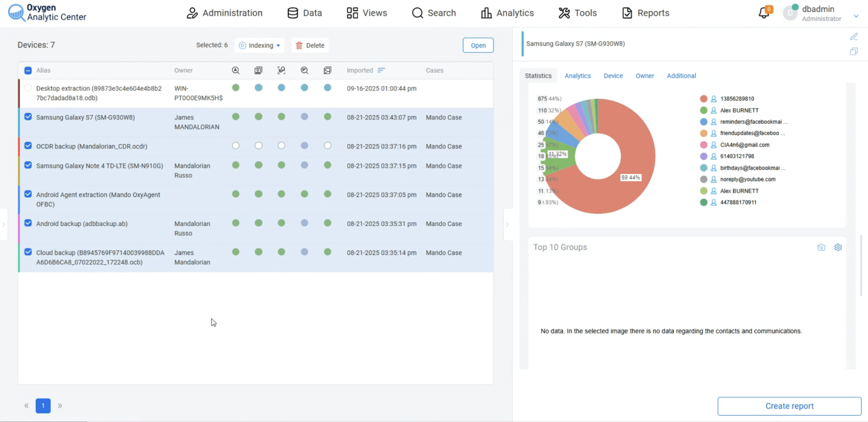
Task: Click the pencil edit icon for device
Action: click(x=854, y=37)
